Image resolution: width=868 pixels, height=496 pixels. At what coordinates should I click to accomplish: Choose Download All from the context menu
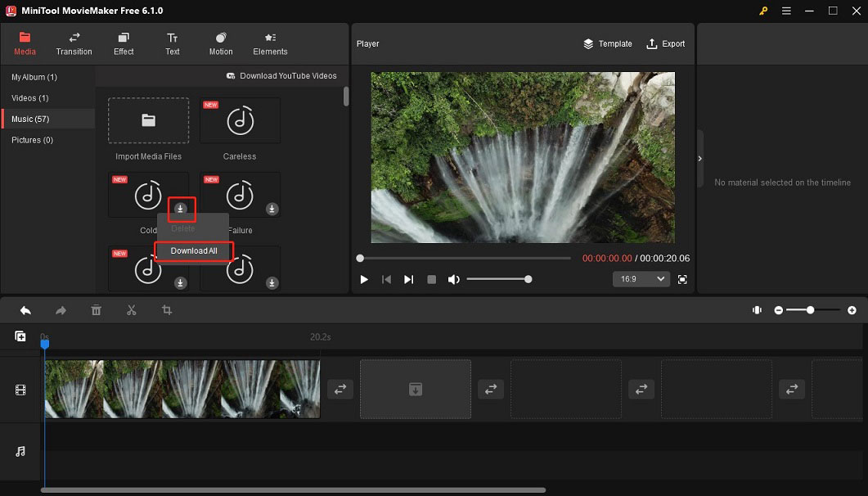(193, 250)
